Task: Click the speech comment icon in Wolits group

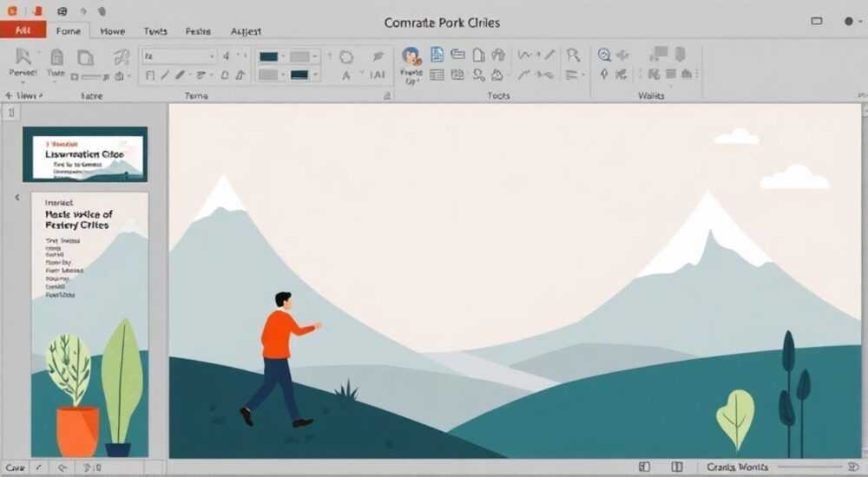Action: click(658, 54)
